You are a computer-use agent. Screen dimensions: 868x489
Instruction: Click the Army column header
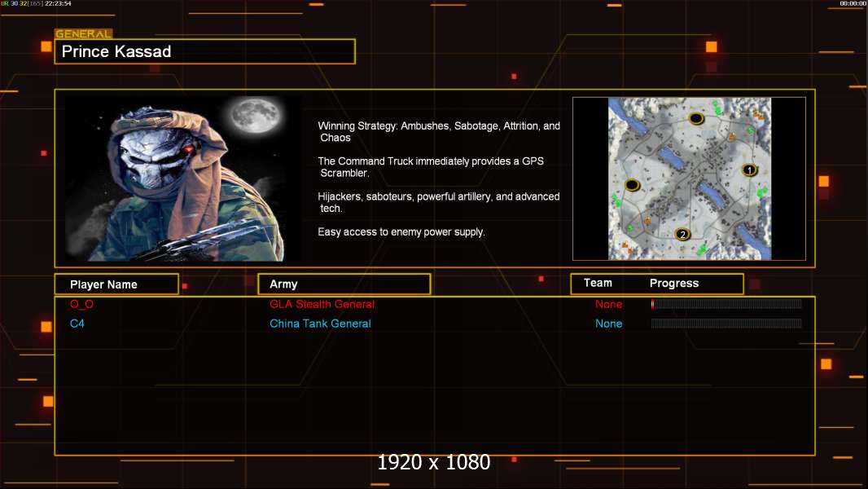point(344,284)
